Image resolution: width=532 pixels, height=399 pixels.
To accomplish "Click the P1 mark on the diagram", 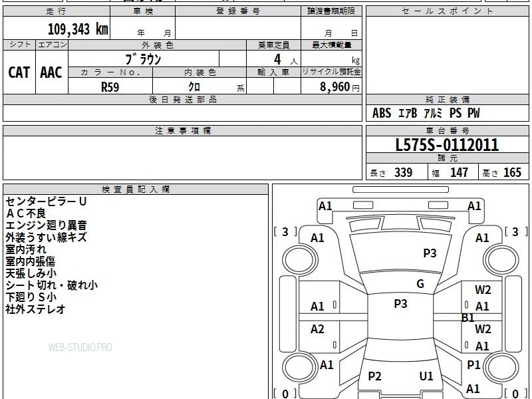I will (x=473, y=365).
